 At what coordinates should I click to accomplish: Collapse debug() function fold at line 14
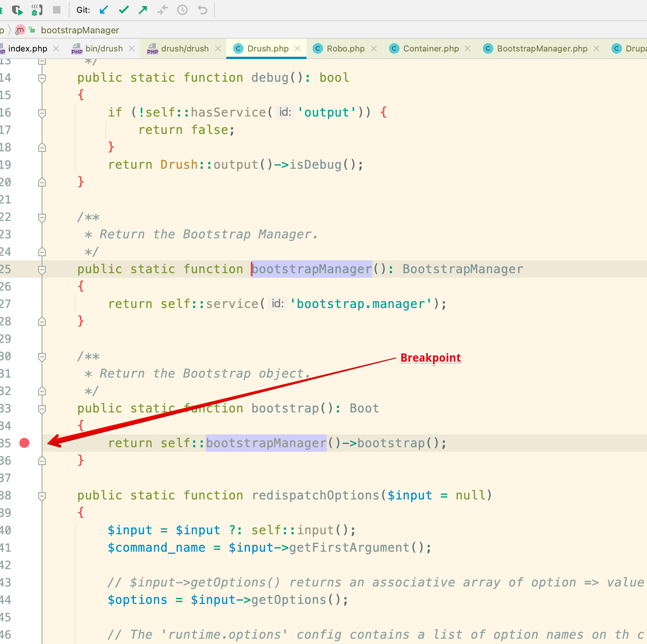pyautogui.click(x=42, y=78)
